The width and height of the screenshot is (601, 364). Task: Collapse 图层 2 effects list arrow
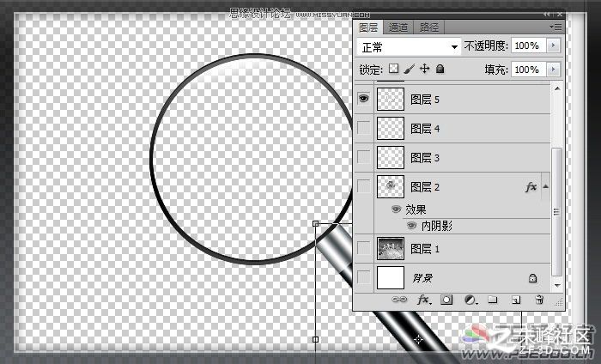545,186
